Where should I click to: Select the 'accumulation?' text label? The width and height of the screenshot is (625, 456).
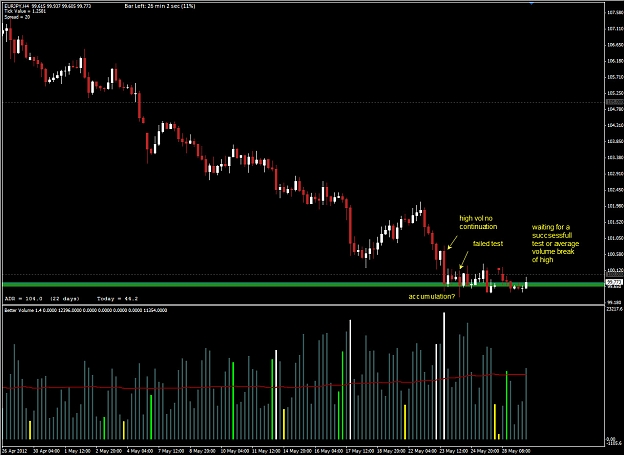pos(432,297)
